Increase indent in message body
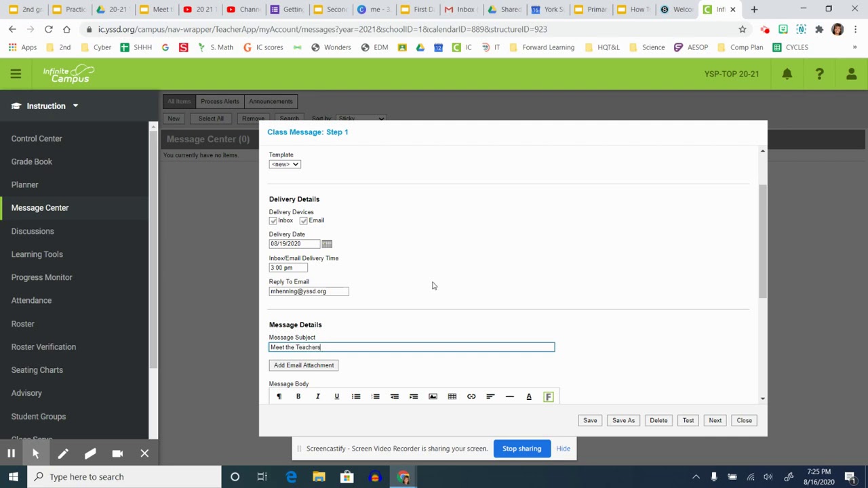The image size is (868, 488). pyautogui.click(x=414, y=396)
